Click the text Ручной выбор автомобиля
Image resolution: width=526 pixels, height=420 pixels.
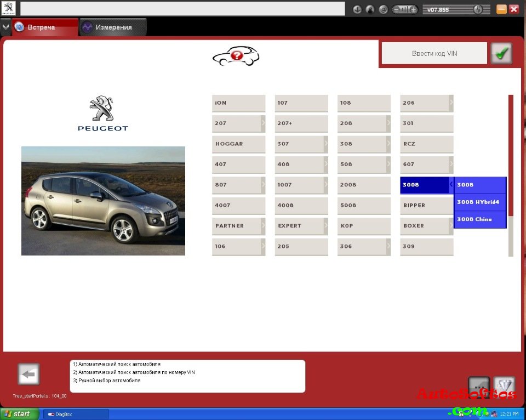pyautogui.click(x=110, y=381)
